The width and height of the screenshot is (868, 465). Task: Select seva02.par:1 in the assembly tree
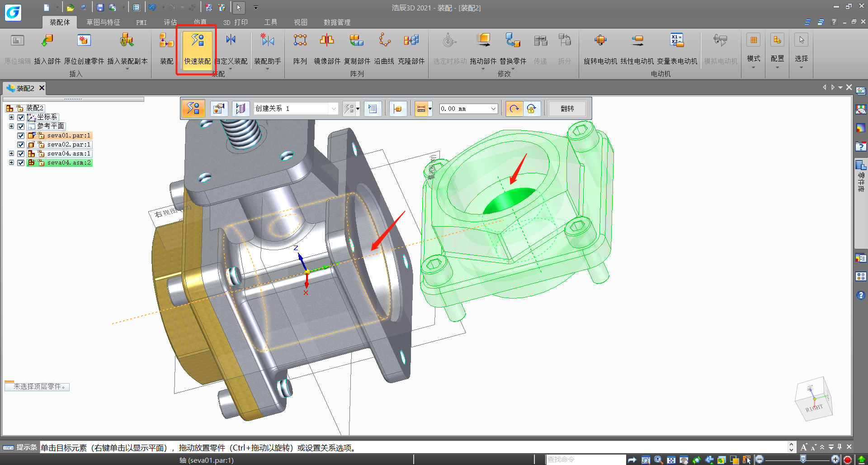click(69, 145)
